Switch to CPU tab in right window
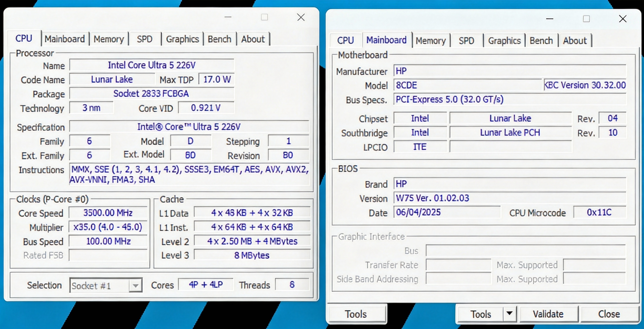This screenshot has width=644, height=329. point(345,40)
